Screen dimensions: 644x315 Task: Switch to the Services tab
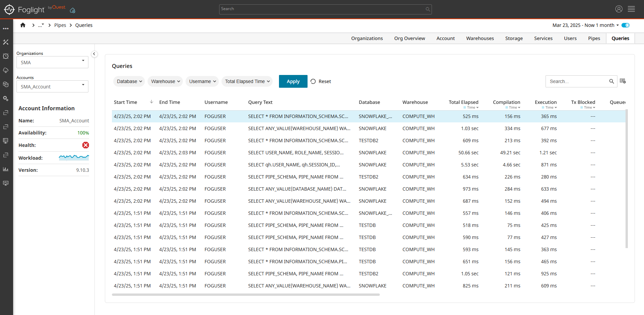(543, 38)
